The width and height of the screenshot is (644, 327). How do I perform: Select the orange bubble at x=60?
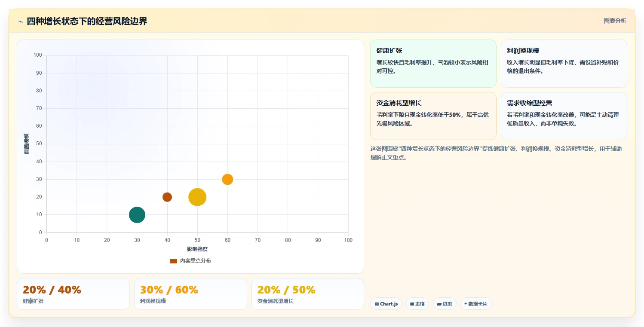point(227,180)
